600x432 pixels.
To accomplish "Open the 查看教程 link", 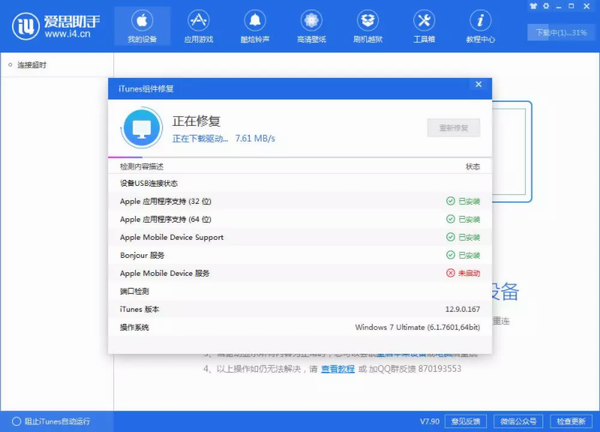I will click(x=338, y=369).
